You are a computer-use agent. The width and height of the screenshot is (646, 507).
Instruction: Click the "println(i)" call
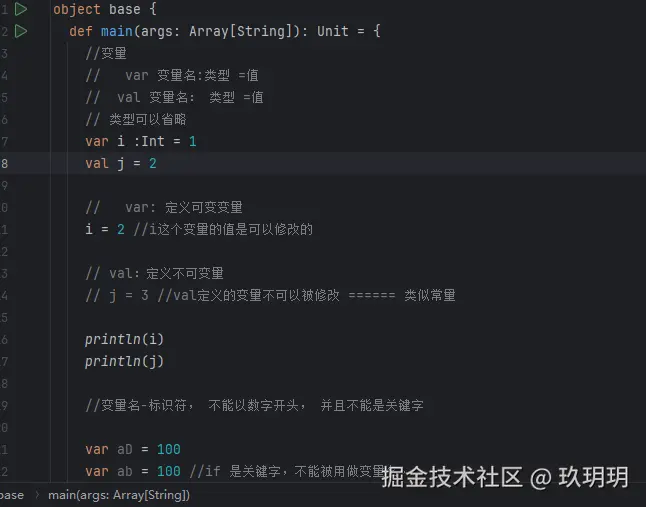(124, 339)
